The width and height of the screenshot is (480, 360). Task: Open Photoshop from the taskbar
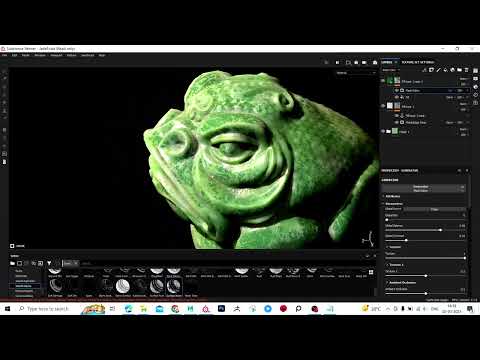click(221, 309)
